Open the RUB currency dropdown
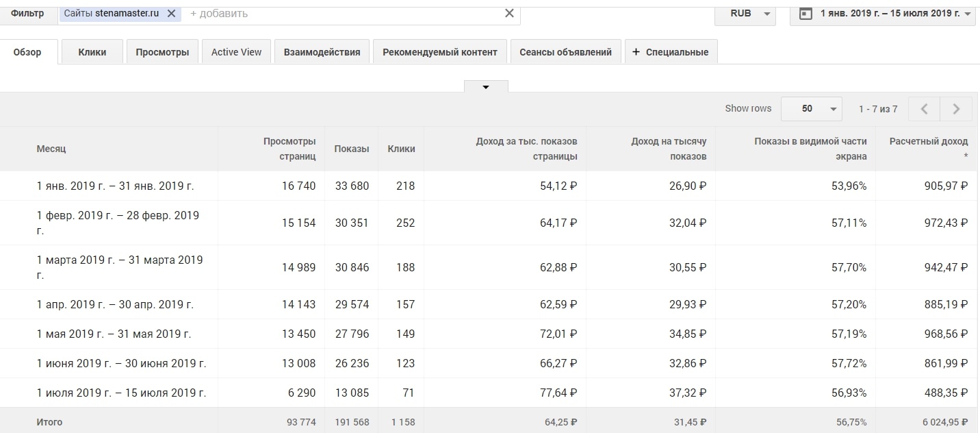The width and height of the screenshot is (980, 433). point(745,13)
